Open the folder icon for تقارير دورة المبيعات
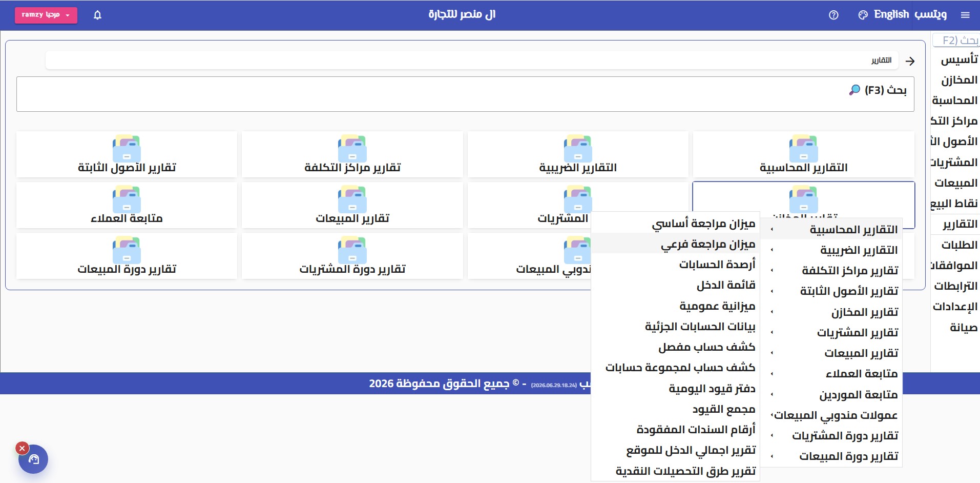 [x=127, y=250]
